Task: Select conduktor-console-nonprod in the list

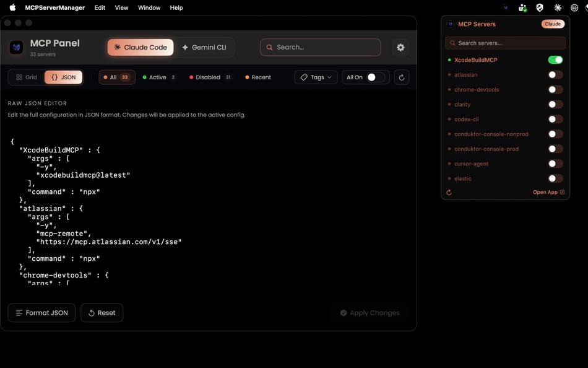Action: coord(491,134)
